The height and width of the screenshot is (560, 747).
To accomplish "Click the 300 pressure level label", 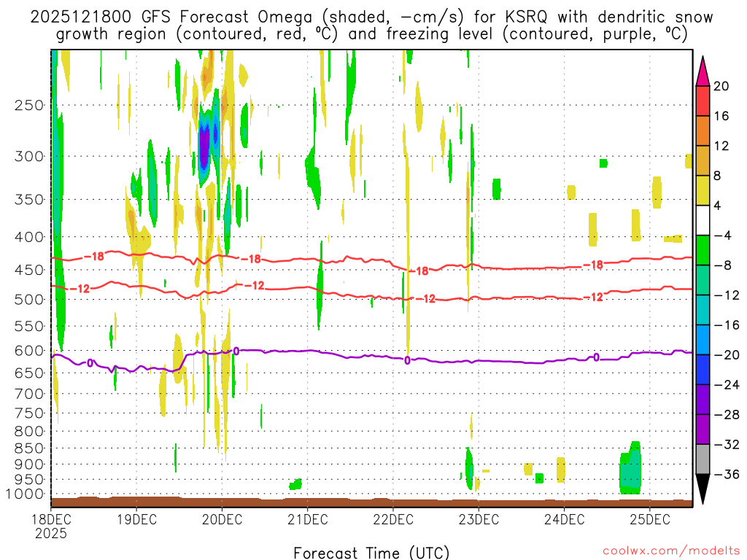I will pos(29,156).
